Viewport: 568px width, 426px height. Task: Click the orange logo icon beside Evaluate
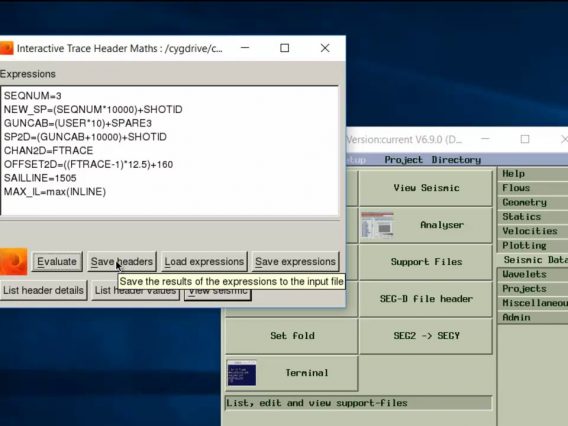point(13,262)
